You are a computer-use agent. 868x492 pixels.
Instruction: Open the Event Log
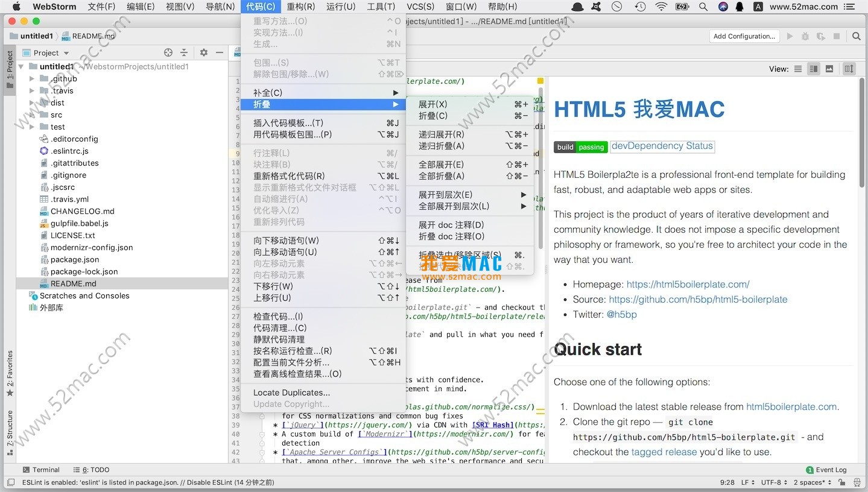[x=826, y=470]
